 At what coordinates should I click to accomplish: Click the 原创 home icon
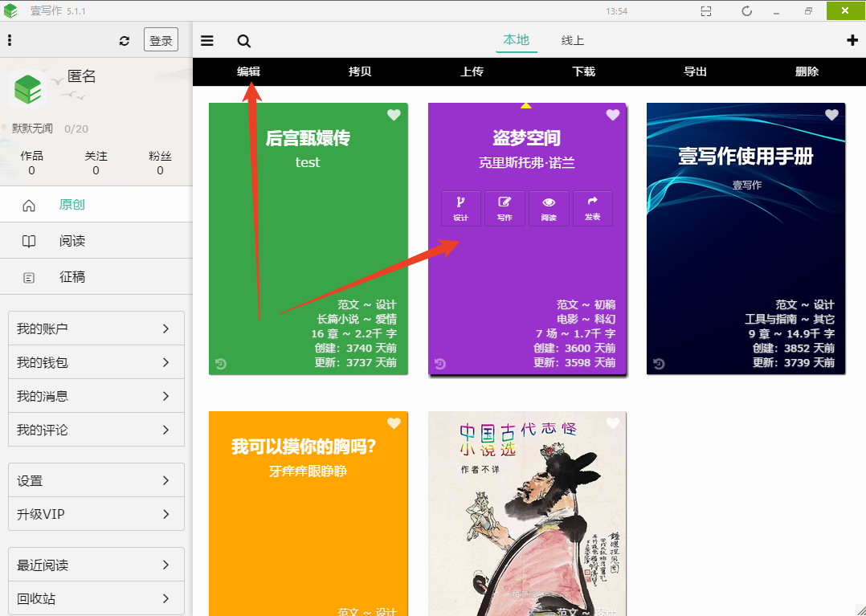coord(29,206)
